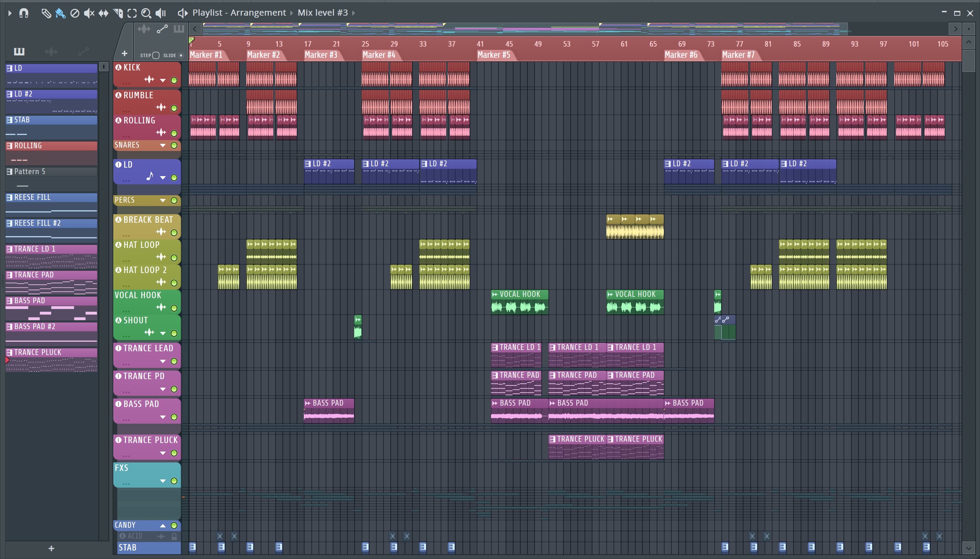Viewport: 980px width, 559px height.
Task: Click the song overview minimap bar
Action: pos(525,29)
